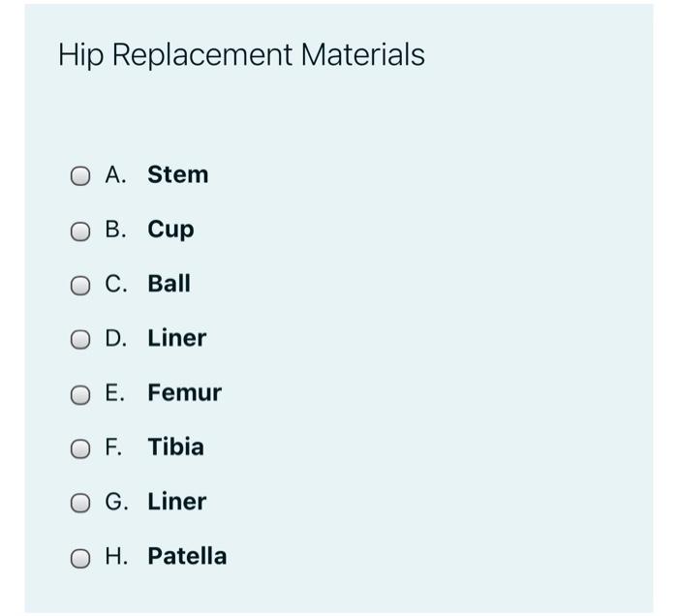Choose the radio button for F Tibia
The image size is (678, 616).
[x=81, y=447]
